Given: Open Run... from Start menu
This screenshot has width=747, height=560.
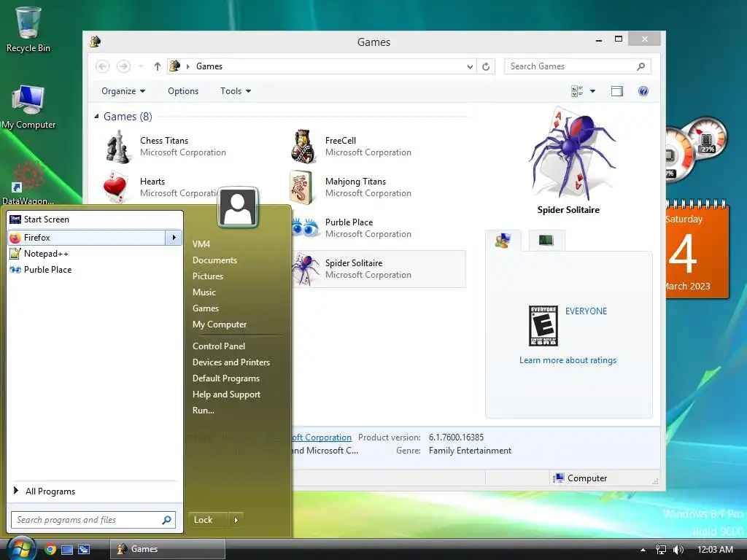Looking at the screenshot, I should (204, 410).
